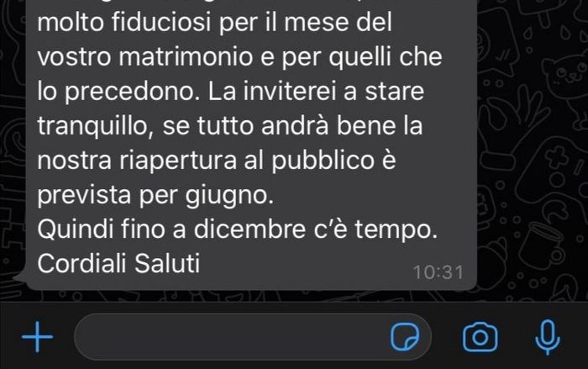Tap the word 'tranquillo' in the message

(x=94, y=127)
